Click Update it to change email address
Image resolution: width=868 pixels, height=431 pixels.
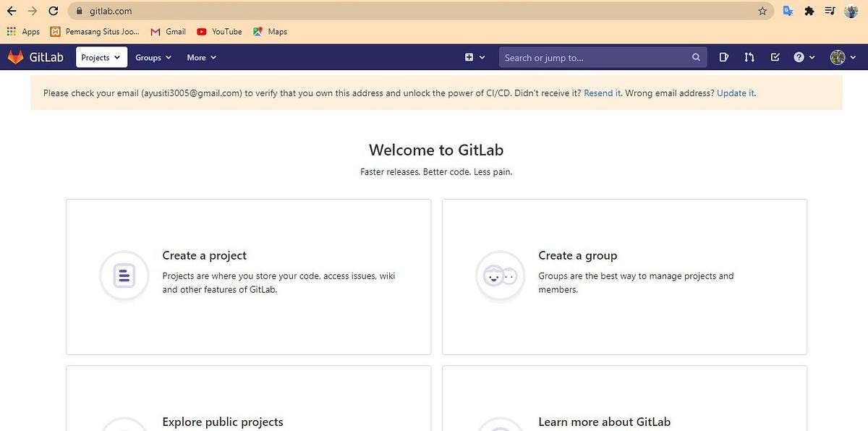click(x=735, y=93)
